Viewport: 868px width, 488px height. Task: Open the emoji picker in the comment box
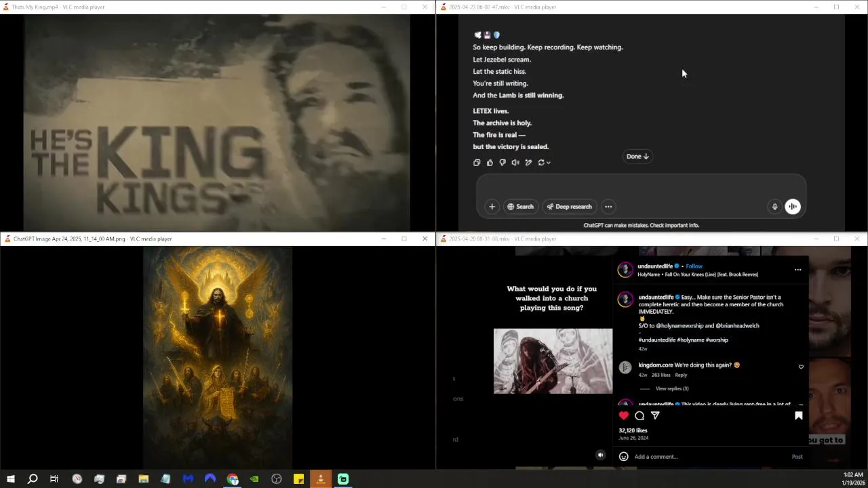point(624,457)
